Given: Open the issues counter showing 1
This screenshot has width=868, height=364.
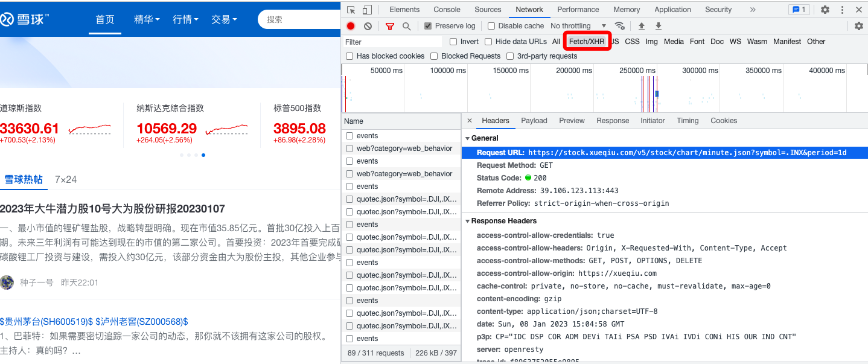Looking at the screenshot, I should coord(799,10).
